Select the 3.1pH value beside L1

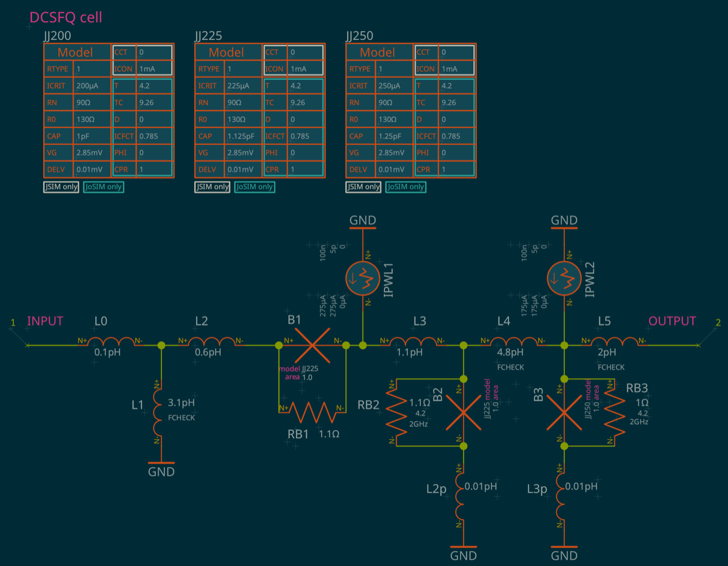point(181,403)
